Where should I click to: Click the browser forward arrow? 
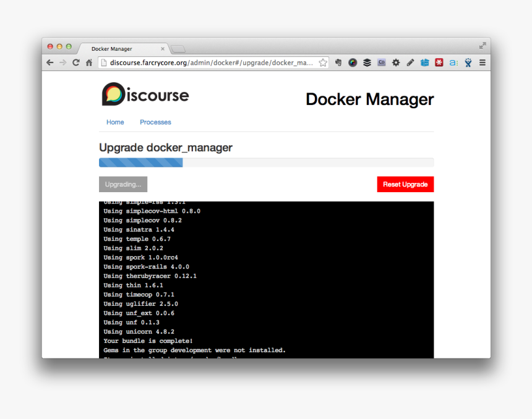pyautogui.click(x=62, y=62)
